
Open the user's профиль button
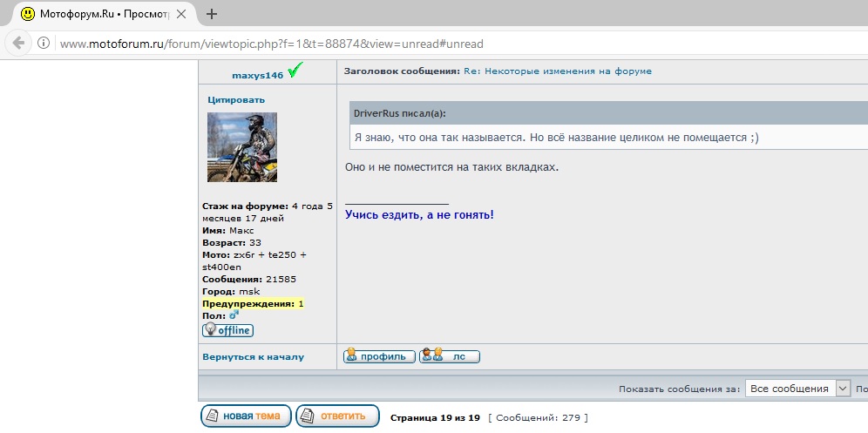pyautogui.click(x=379, y=356)
